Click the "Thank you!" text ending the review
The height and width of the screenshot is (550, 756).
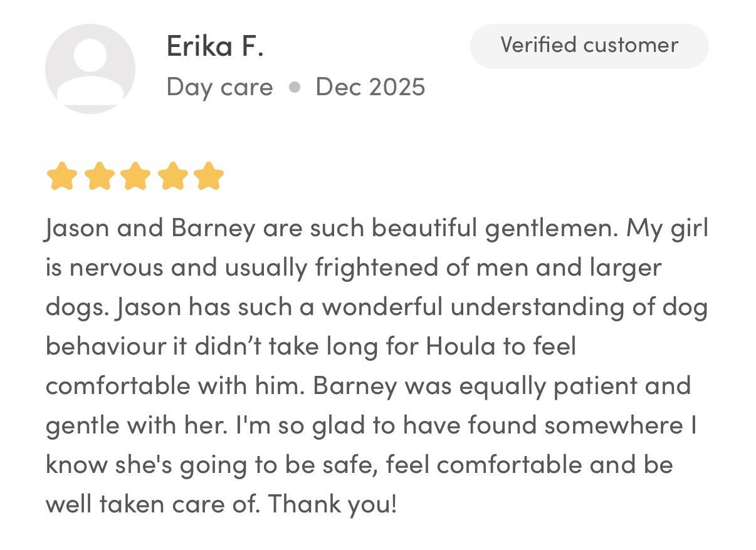pos(332,504)
